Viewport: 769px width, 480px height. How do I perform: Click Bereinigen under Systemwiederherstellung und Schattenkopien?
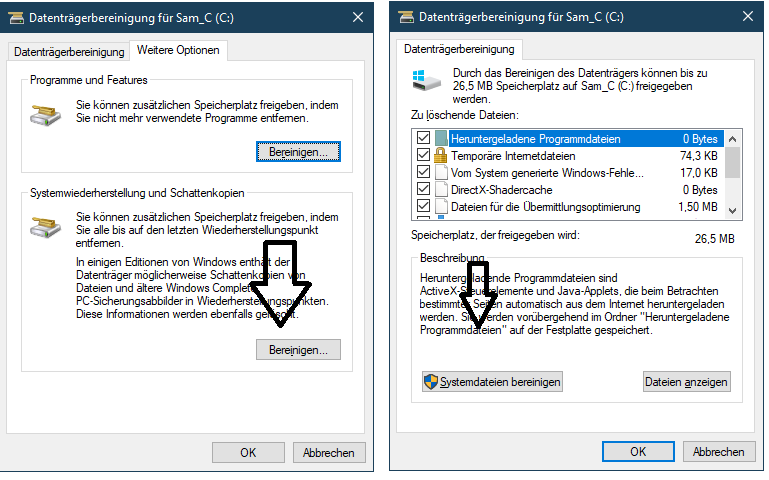coord(298,350)
